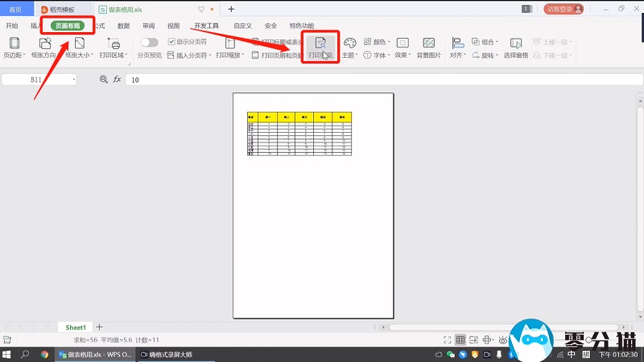Toggle the Page Break Preview switch
The image size is (644, 362).
coord(150,42)
